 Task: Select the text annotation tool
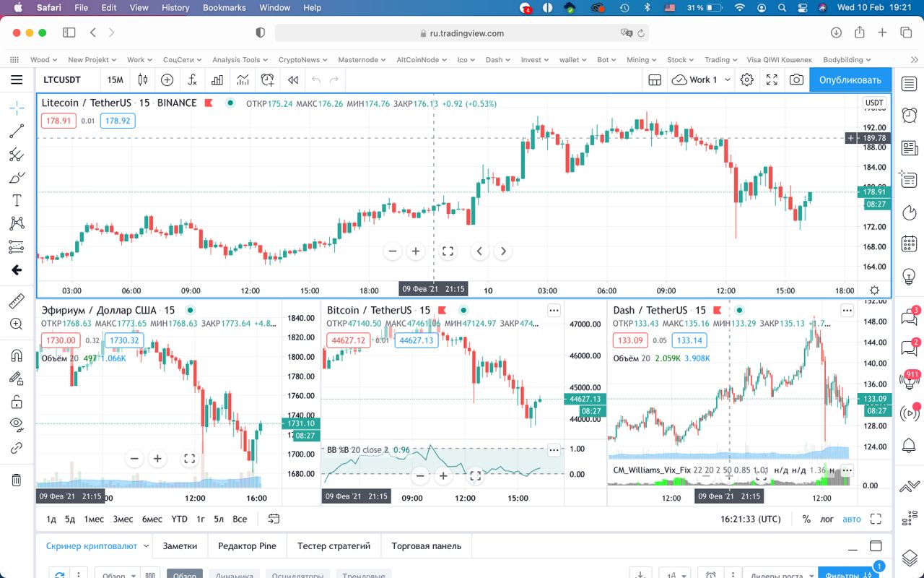tap(17, 200)
